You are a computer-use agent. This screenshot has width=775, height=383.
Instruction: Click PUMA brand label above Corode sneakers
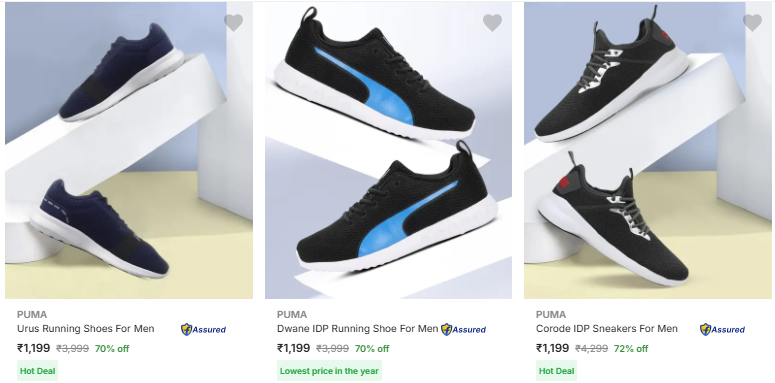pyautogui.click(x=551, y=314)
